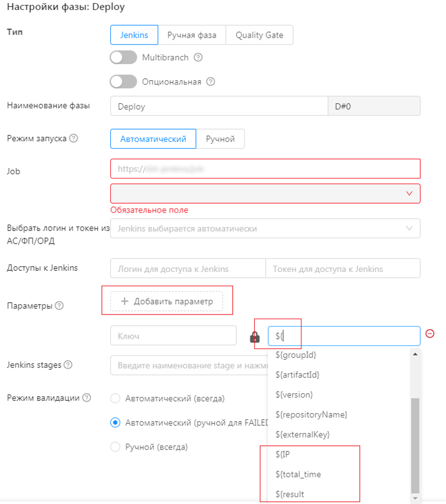Click help icon beside Режим запуска
Screen dimensions: 446x504
pyautogui.click(x=74, y=139)
